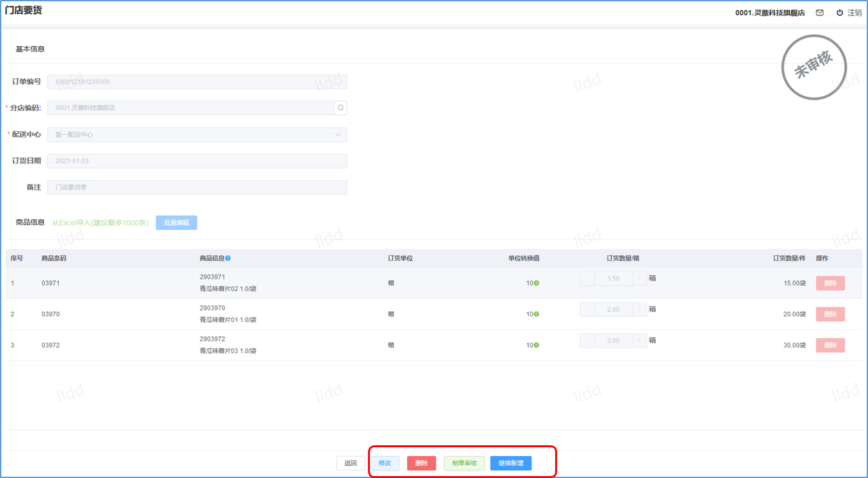Click the red 删除 button at bottom
This screenshot has width=868, height=478.
point(421,463)
